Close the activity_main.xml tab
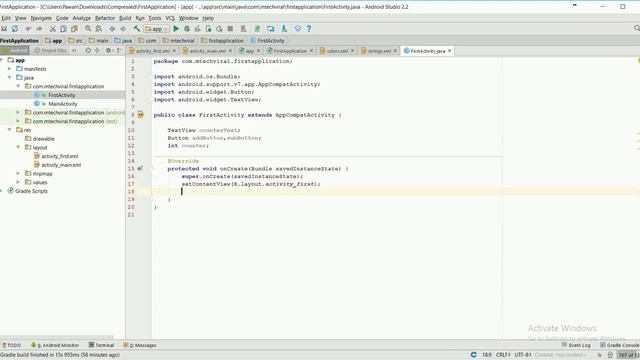640x360 pixels. click(x=230, y=51)
